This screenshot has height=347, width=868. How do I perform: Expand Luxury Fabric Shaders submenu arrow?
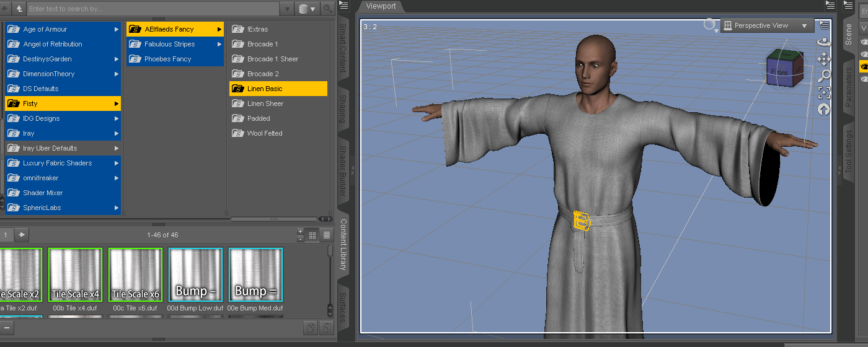pos(117,163)
